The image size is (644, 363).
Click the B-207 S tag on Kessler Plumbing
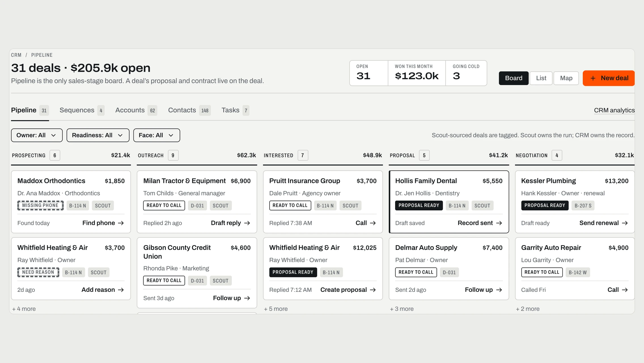(x=583, y=206)
